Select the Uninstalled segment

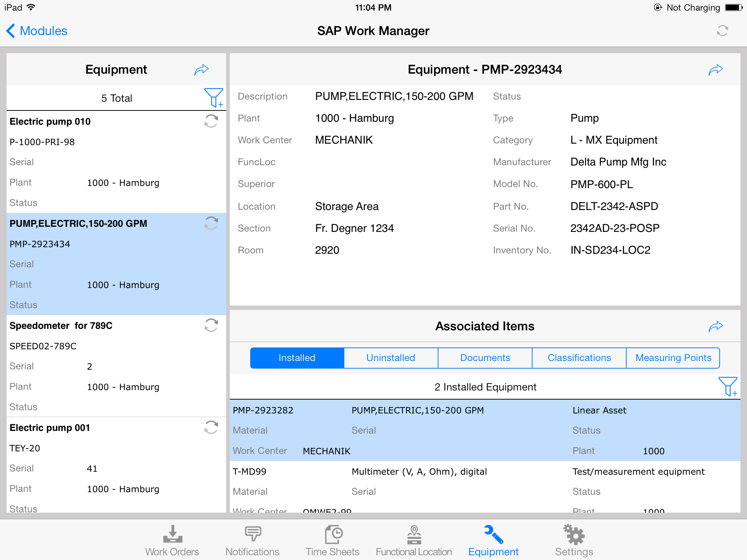click(x=391, y=358)
